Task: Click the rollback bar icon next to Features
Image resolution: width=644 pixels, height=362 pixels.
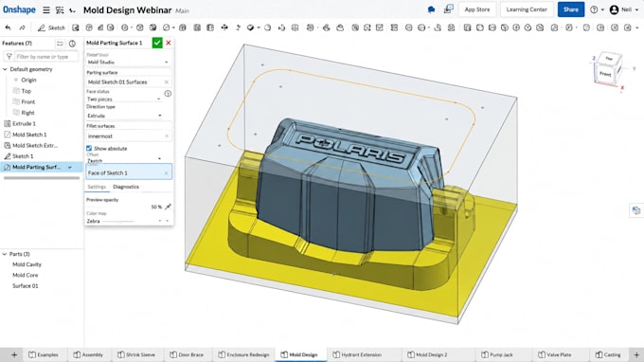Action: tap(60, 44)
